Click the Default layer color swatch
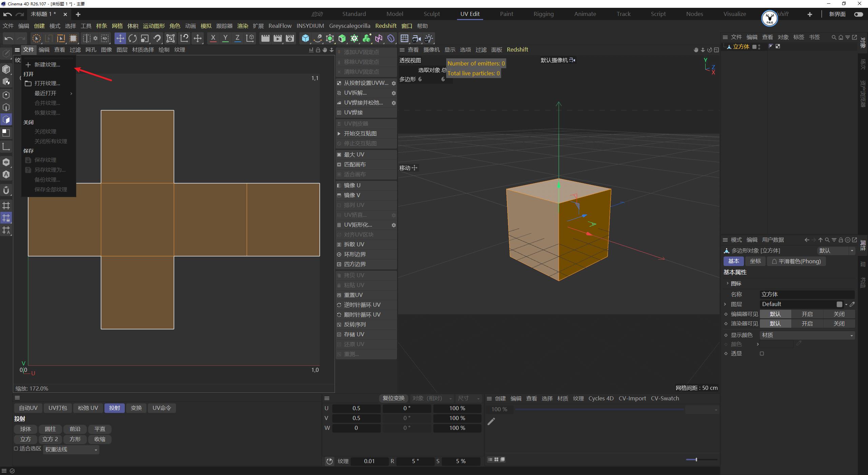Image resolution: width=868 pixels, height=475 pixels. tap(840, 304)
